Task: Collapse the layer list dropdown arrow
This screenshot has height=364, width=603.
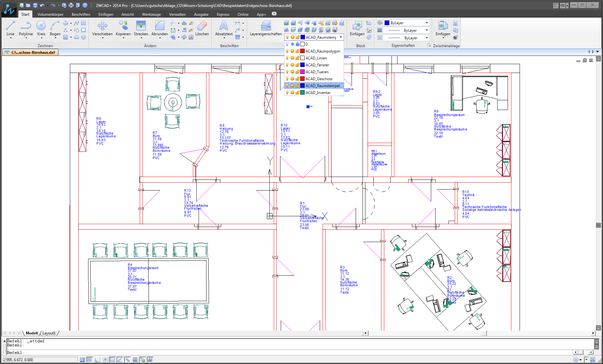Action: click(341, 37)
